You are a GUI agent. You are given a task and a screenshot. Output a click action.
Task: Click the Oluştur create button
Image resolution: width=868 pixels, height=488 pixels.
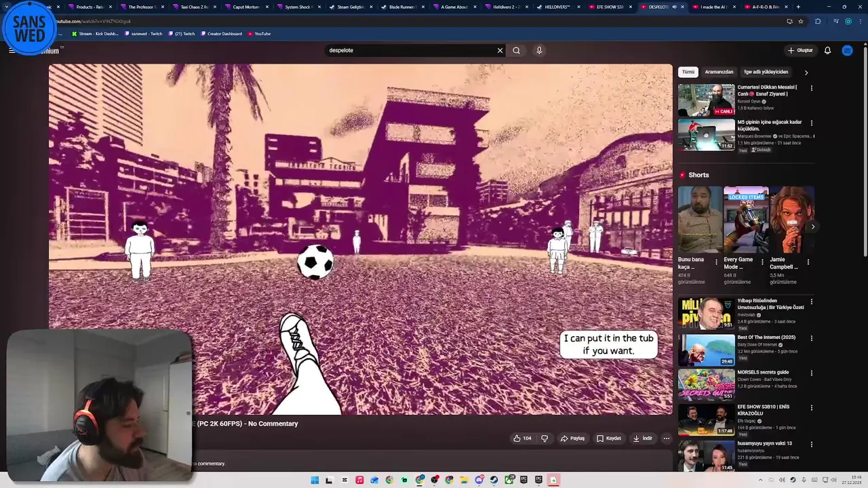(800, 50)
